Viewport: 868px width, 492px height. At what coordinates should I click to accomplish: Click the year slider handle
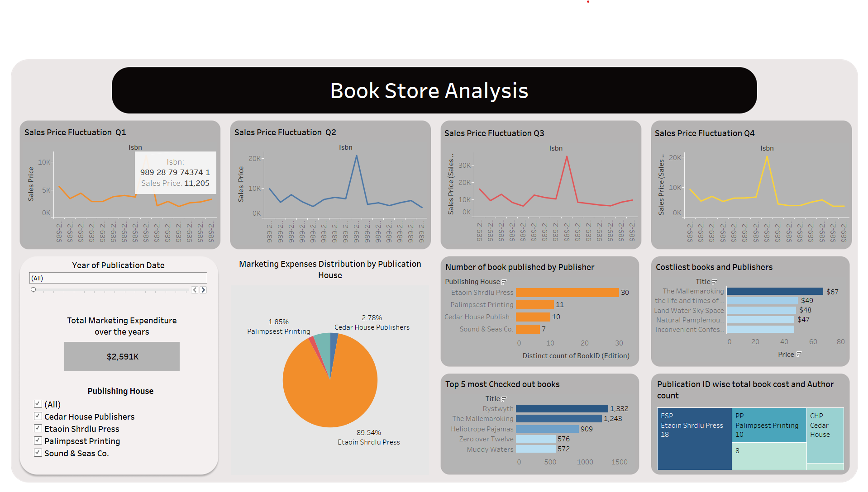[x=33, y=289]
